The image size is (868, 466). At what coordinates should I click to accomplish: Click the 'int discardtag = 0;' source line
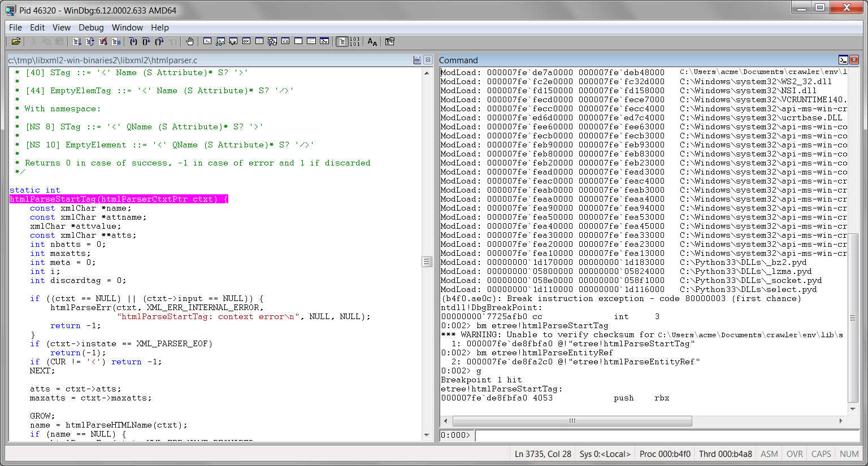coord(78,280)
